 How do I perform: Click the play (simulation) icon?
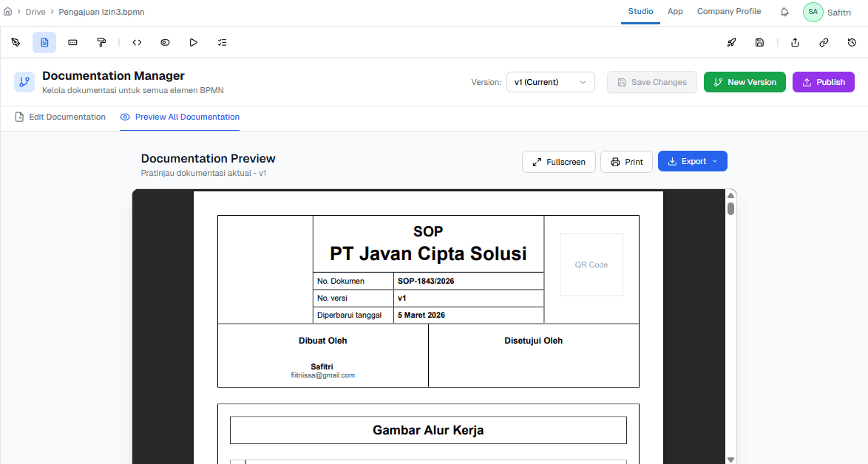click(x=194, y=42)
